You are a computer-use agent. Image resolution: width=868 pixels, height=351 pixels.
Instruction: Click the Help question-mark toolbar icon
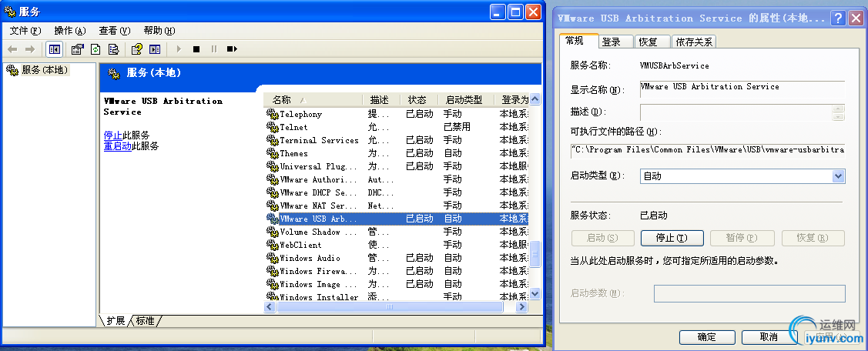(137, 49)
